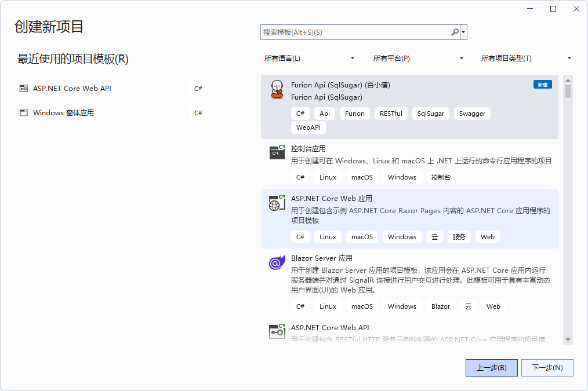The height and width of the screenshot is (391, 588).
Task: Select the 控制台应用 template title
Action: 308,149
